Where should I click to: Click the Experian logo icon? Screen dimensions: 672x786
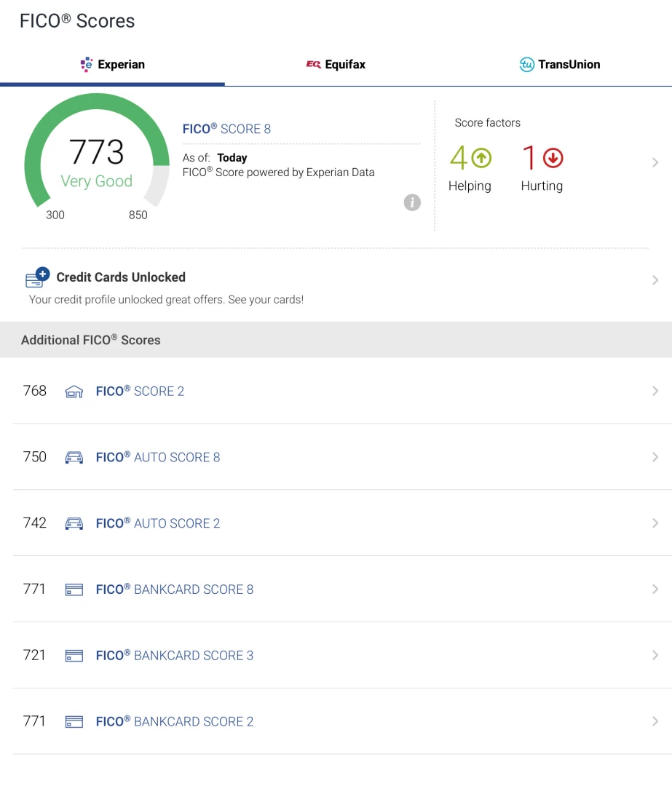[x=87, y=64]
